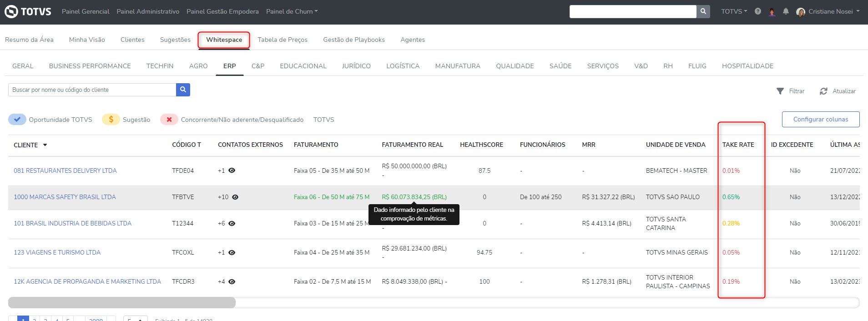Select the RH segment tab
Screen dimensions: 868x321
668,66
